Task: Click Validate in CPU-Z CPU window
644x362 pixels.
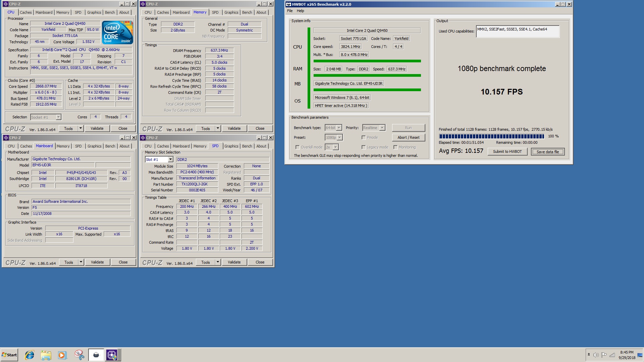Action: (x=97, y=128)
